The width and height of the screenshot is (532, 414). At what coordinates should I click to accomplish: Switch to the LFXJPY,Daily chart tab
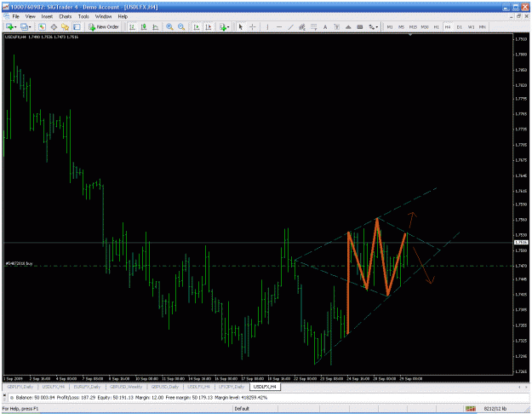tap(232, 387)
